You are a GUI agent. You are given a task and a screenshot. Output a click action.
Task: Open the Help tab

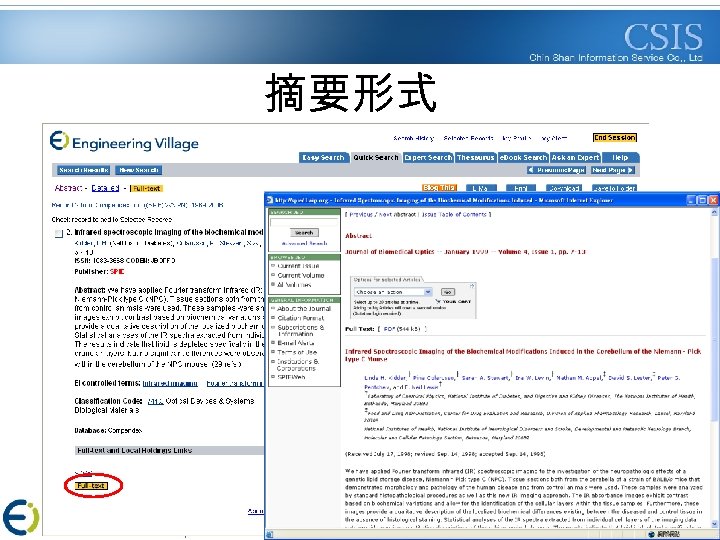[619, 158]
